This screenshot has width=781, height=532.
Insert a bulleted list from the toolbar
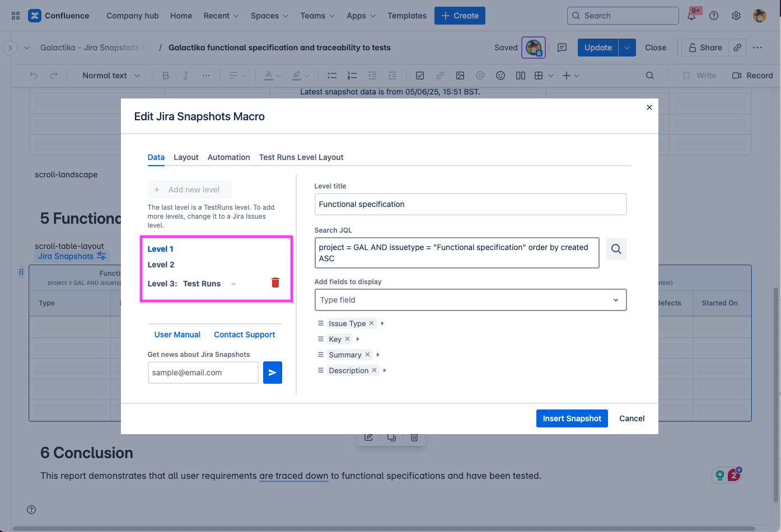[332, 75]
